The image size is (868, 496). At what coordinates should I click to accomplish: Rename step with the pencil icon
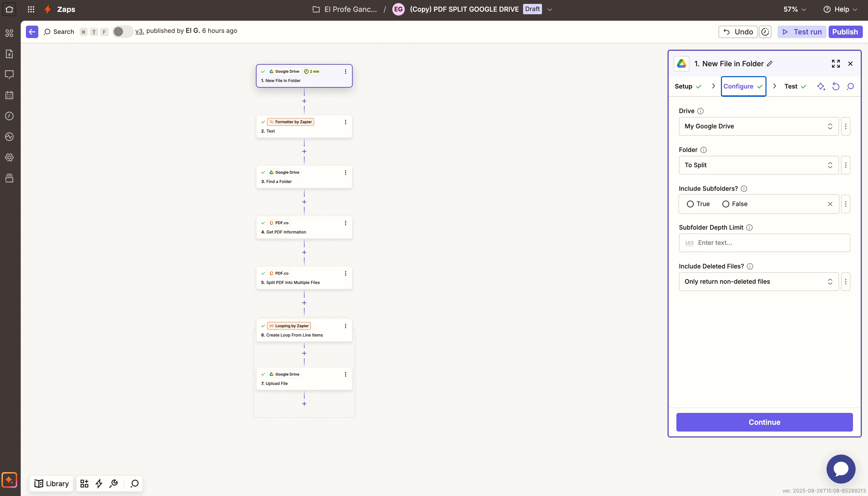click(770, 64)
